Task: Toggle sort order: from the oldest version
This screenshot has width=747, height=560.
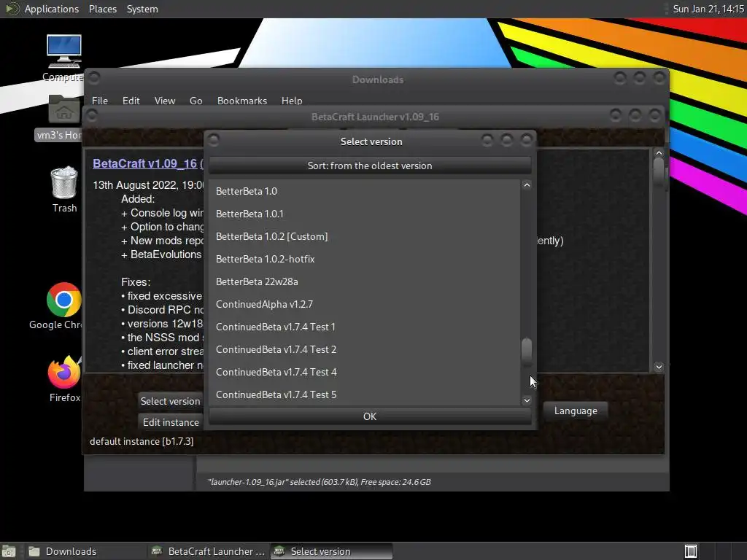Action: click(x=370, y=166)
